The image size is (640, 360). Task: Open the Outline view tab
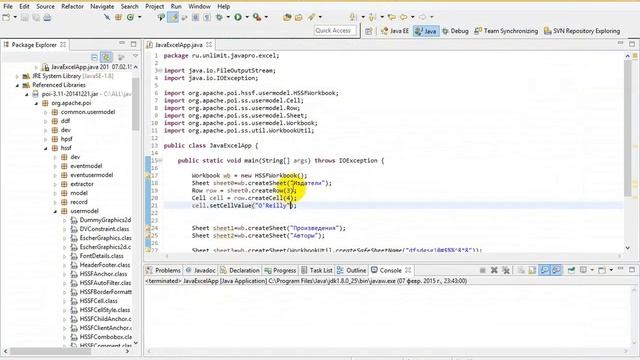click(351, 270)
